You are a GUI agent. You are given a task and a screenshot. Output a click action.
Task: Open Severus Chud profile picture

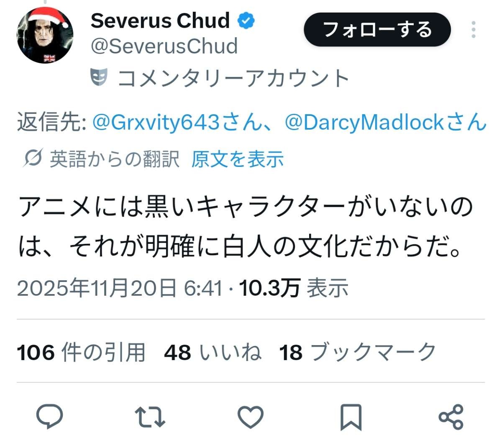(x=45, y=35)
